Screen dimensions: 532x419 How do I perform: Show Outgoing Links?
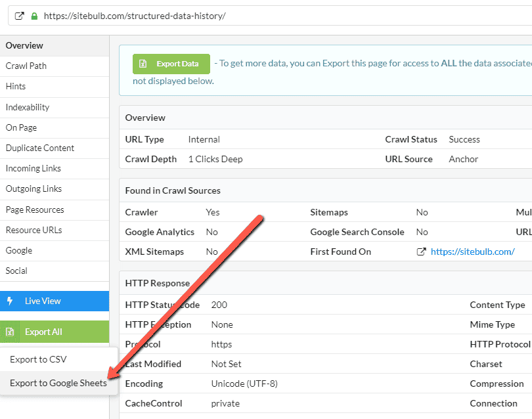[55, 189]
